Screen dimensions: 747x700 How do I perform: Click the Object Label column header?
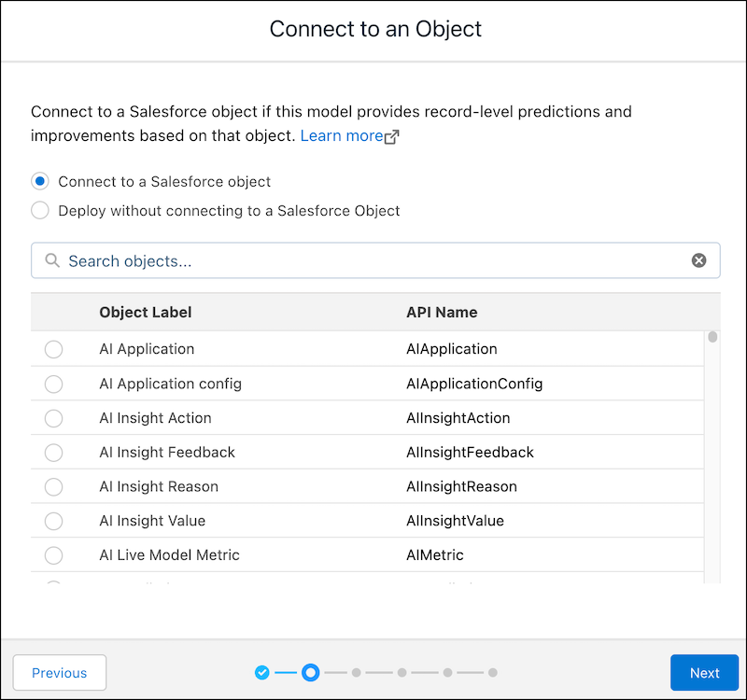146,312
